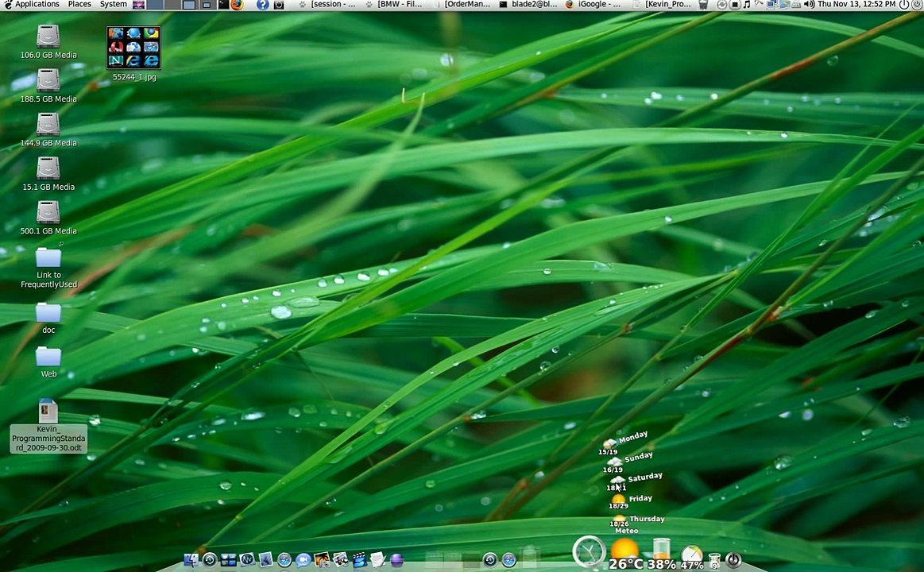Switch to the '[OrderMan...' taskbar window
924x572 pixels.
point(462,4)
